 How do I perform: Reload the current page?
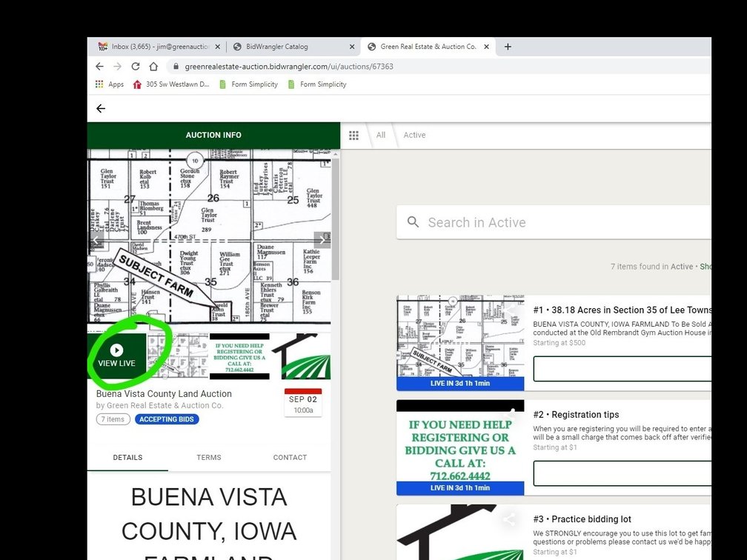(x=136, y=66)
